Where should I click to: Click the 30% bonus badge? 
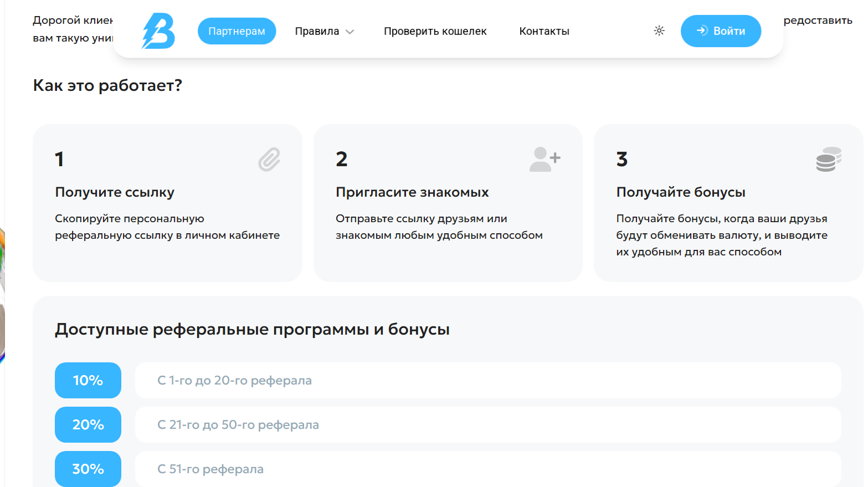click(88, 469)
